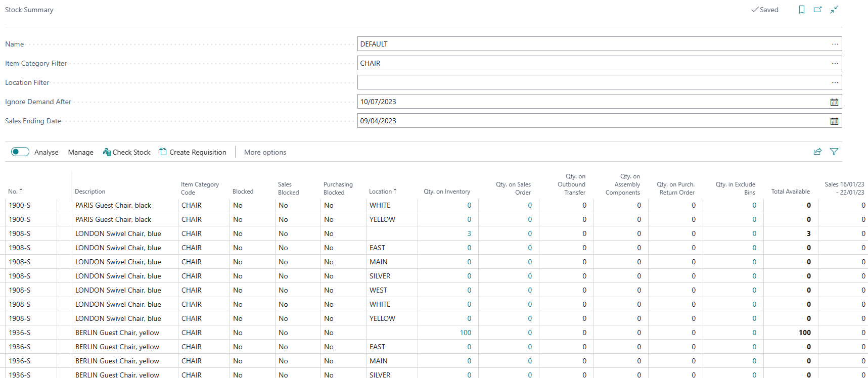Click inventory quantity 3 for LONDON Swivel Chair

pos(469,233)
